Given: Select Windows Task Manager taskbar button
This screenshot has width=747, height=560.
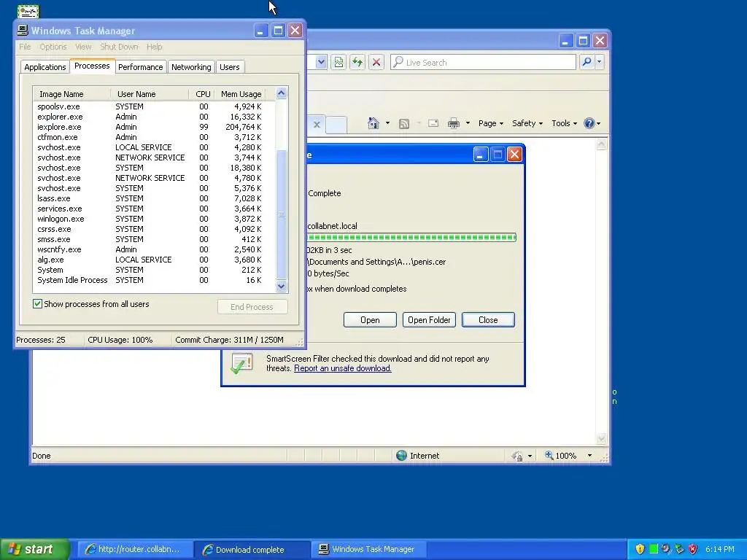Looking at the screenshot, I should click(x=368, y=549).
